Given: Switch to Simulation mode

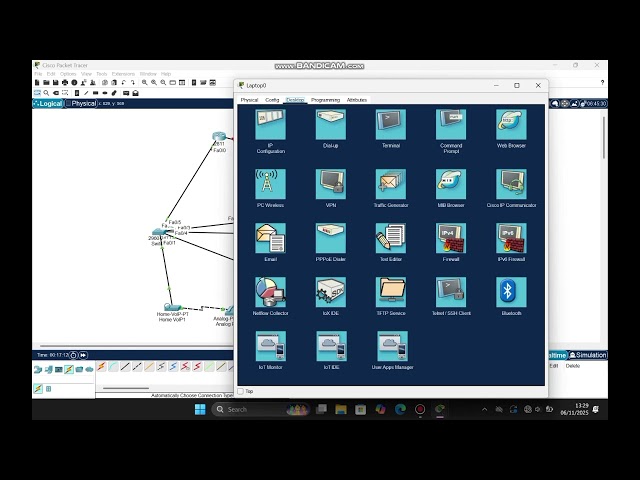Looking at the screenshot, I should 588,355.
